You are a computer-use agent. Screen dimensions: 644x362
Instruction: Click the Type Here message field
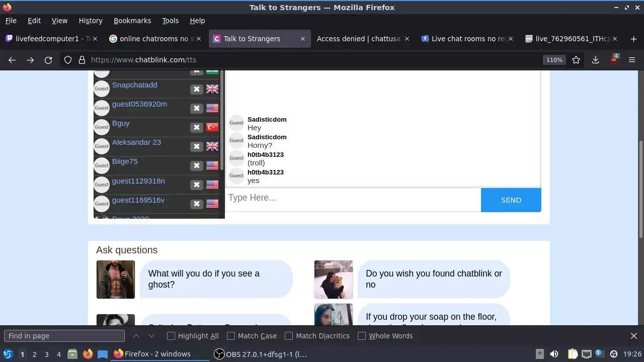(x=353, y=200)
